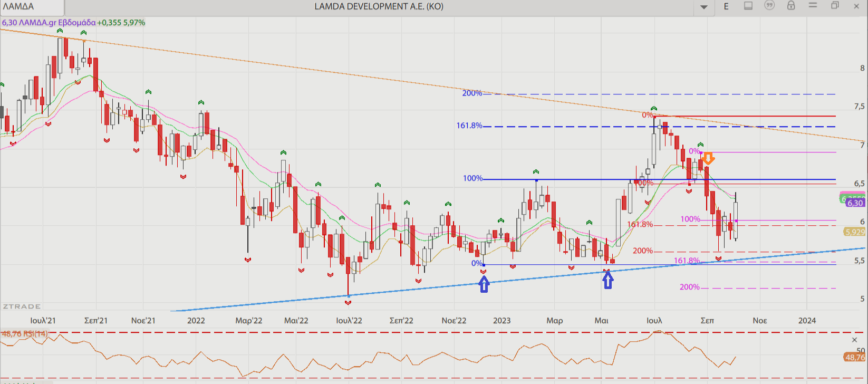
Task: Click the Ιουλ'21 date label on time axis
Action: [x=43, y=320]
